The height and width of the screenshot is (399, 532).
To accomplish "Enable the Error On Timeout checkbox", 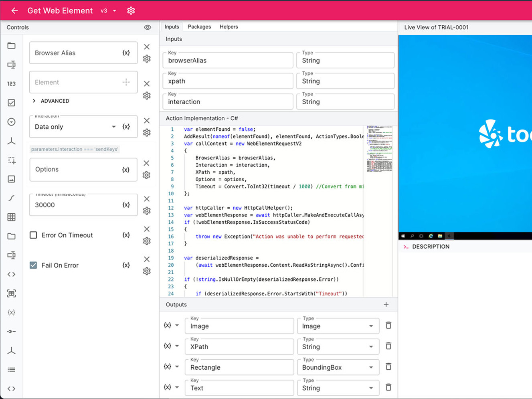I will [x=33, y=235].
